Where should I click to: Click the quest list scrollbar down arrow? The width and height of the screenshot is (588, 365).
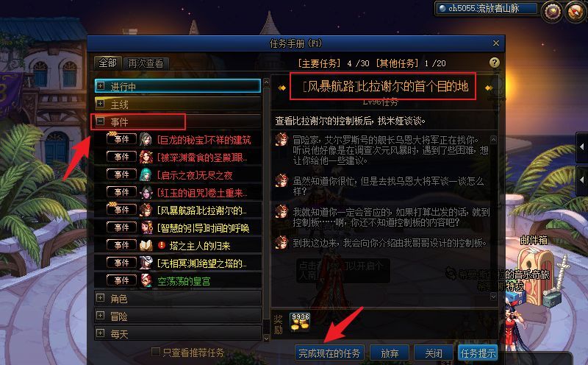point(266,338)
